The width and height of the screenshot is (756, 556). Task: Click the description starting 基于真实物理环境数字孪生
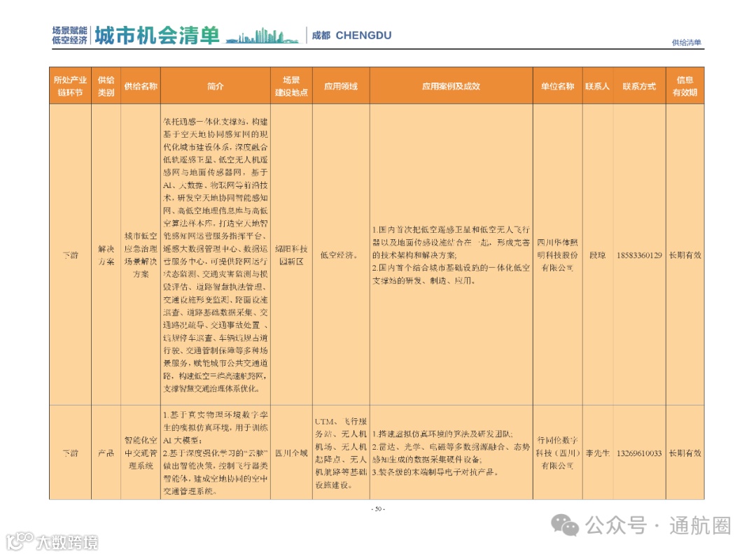[216, 453]
